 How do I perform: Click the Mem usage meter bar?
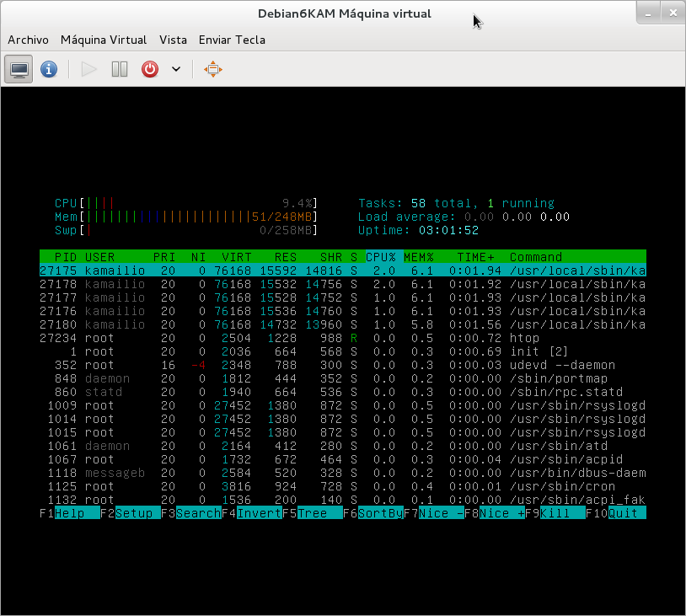[x=186, y=217]
